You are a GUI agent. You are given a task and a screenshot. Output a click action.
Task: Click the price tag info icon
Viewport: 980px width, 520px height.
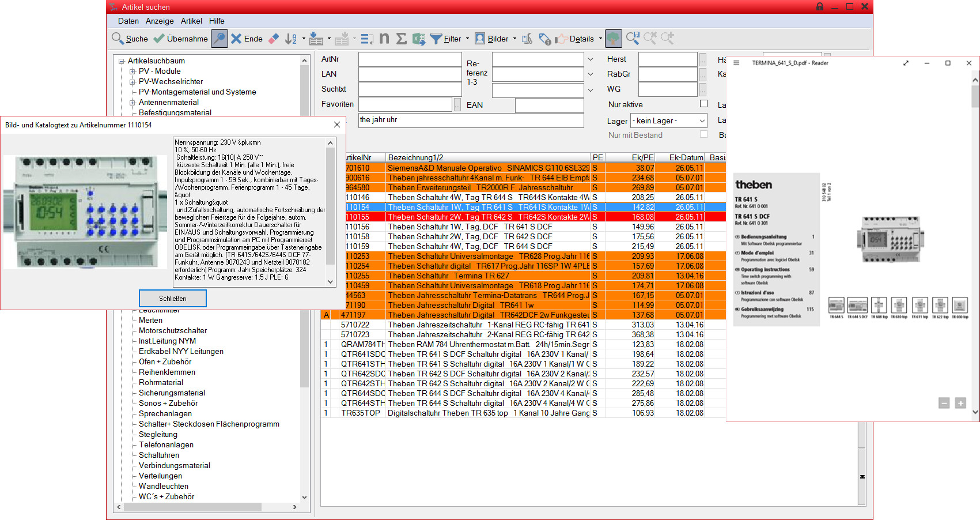545,39
